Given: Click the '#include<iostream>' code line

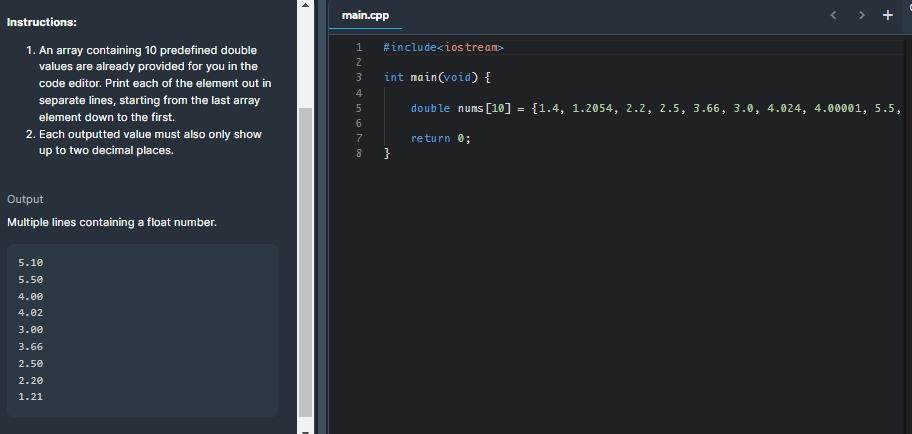Looking at the screenshot, I should (443, 47).
